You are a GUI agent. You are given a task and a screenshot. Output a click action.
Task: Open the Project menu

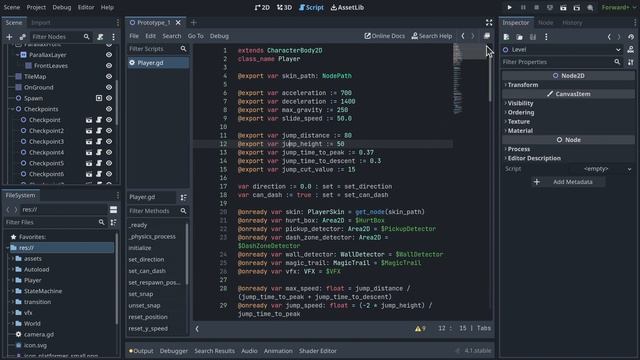point(36,7)
